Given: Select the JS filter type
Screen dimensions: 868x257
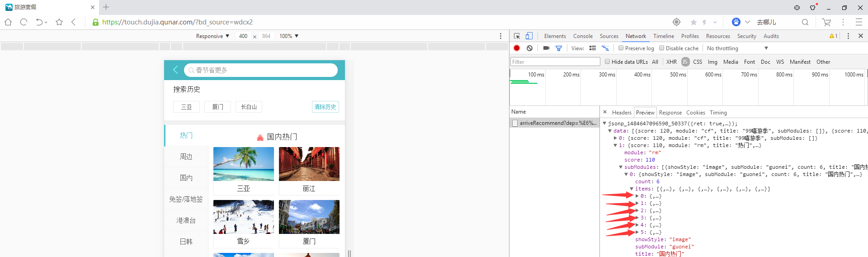Looking at the screenshot, I should (x=685, y=62).
